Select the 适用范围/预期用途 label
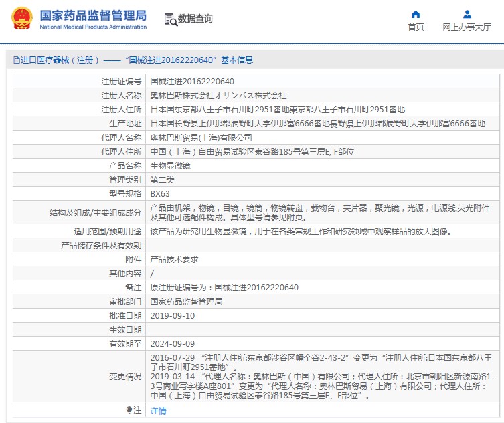The width and height of the screenshot is (504, 423). click(x=107, y=232)
